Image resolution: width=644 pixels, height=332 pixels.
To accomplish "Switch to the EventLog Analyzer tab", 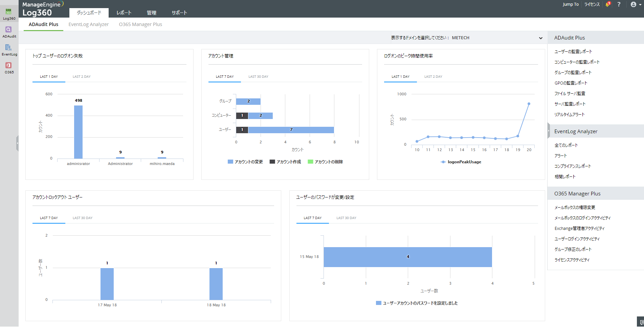I will [89, 24].
